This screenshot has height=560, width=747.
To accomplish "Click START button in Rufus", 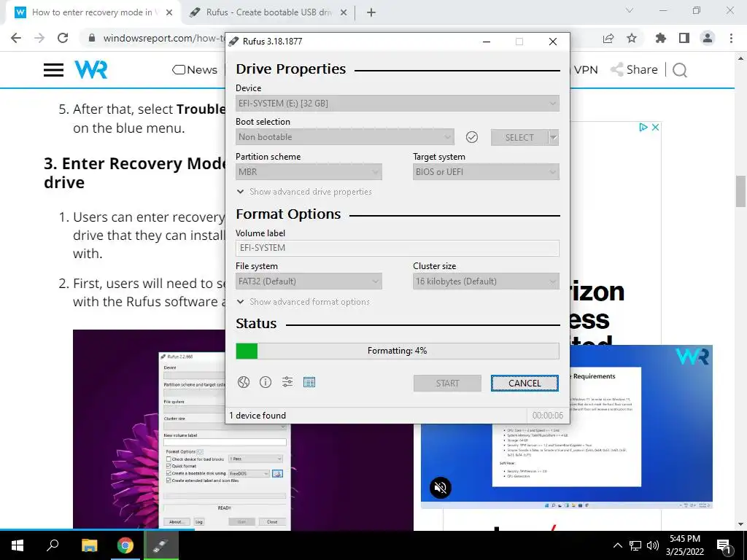I will (x=447, y=384).
